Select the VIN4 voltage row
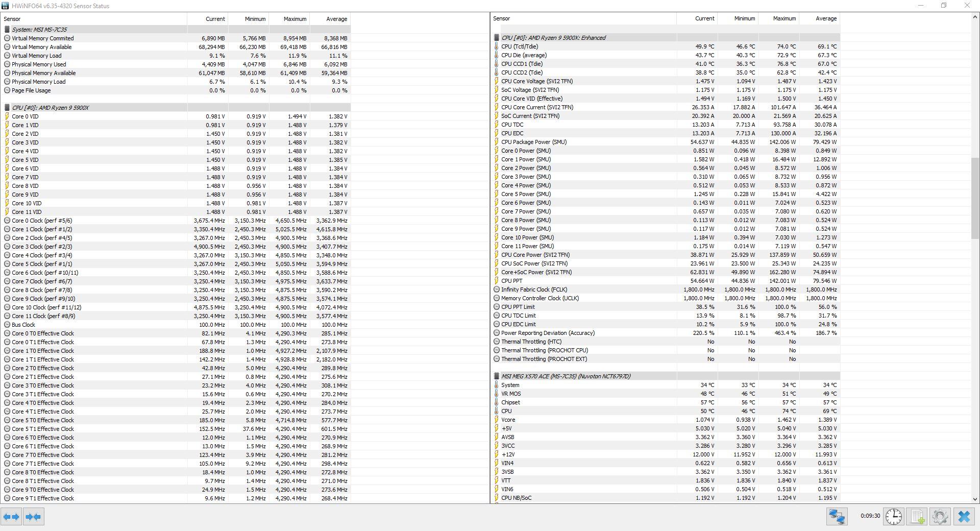 pos(666,463)
